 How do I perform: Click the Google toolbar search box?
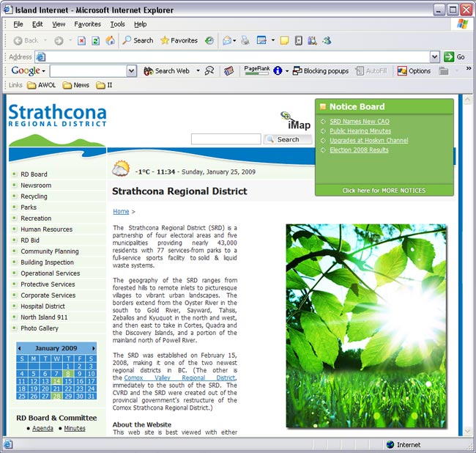click(x=89, y=71)
